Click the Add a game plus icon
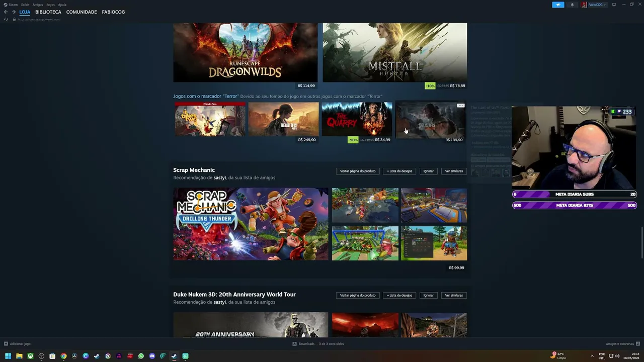 coord(6,344)
